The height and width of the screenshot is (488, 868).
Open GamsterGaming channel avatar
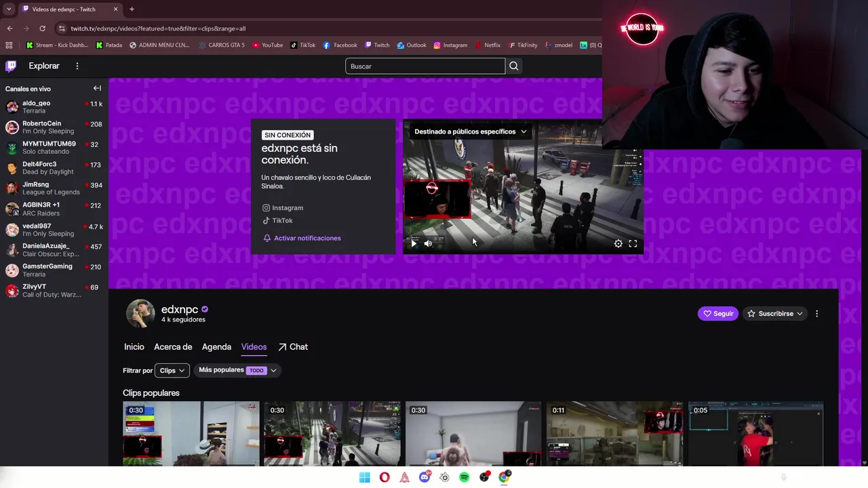pyautogui.click(x=12, y=270)
